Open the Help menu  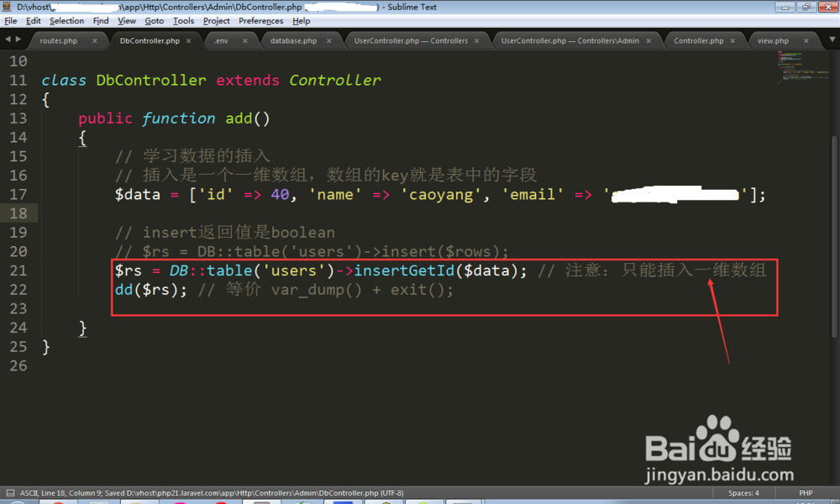[x=301, y=21]
